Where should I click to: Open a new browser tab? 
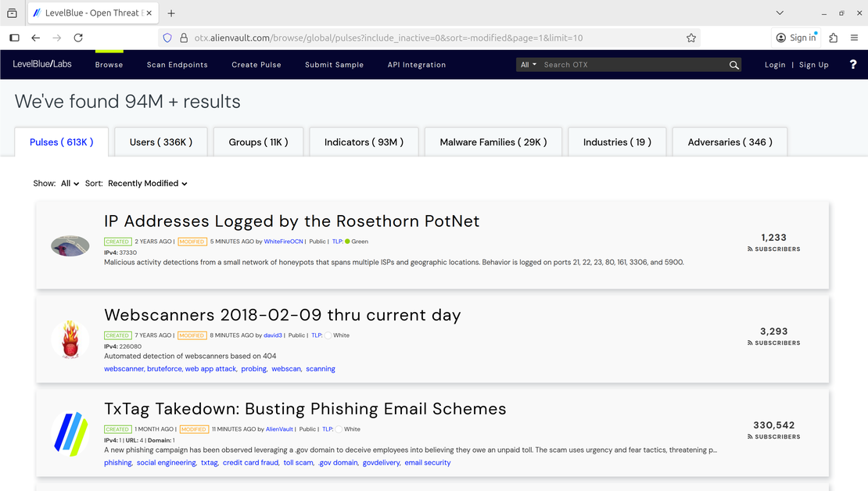pyautogui.click(x=171, y=13)
